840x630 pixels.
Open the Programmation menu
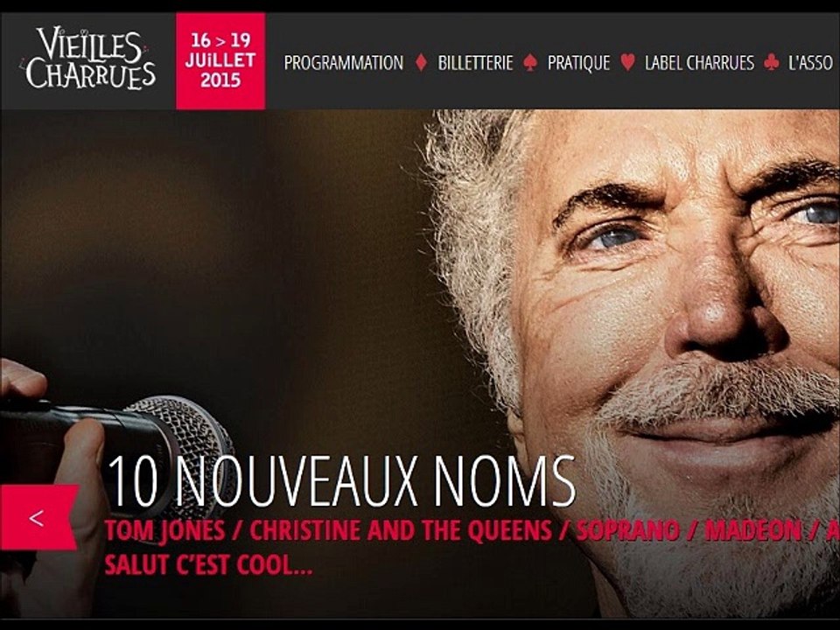pyautogui.click(x=343, y=63)
